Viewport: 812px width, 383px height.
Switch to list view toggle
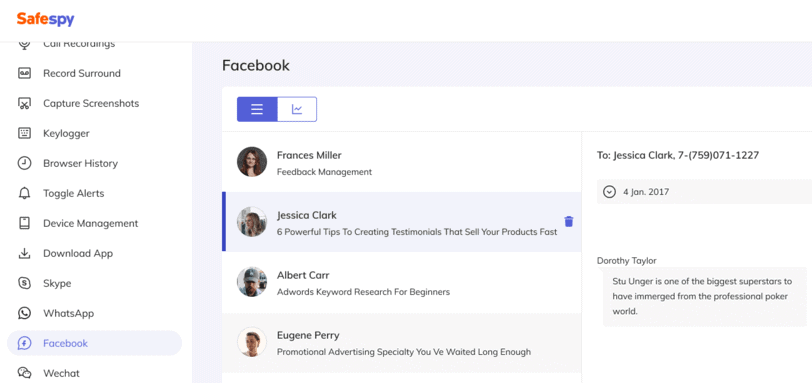257,109
